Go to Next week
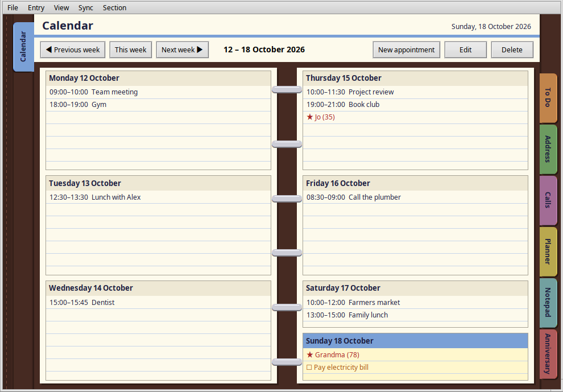The image size is (563, 392). click(183, 49)
